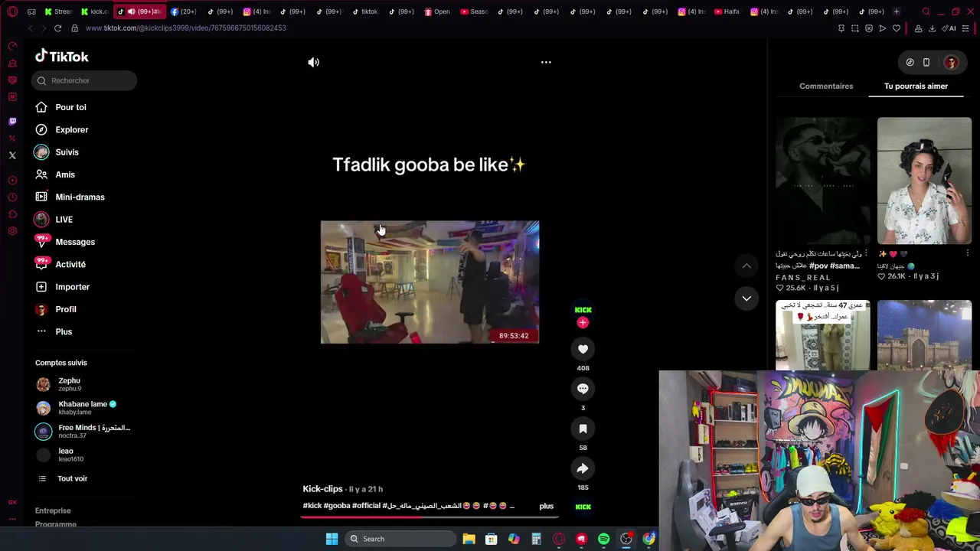Open Opera sidebar settings gear
The width and height of the screenshot is (980, 551).
[12, 230]
